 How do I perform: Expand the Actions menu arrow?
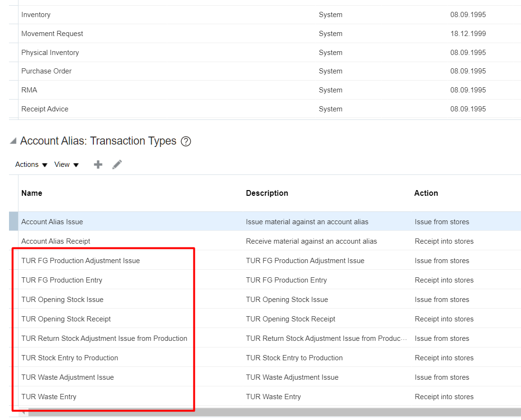coord(45,165)
